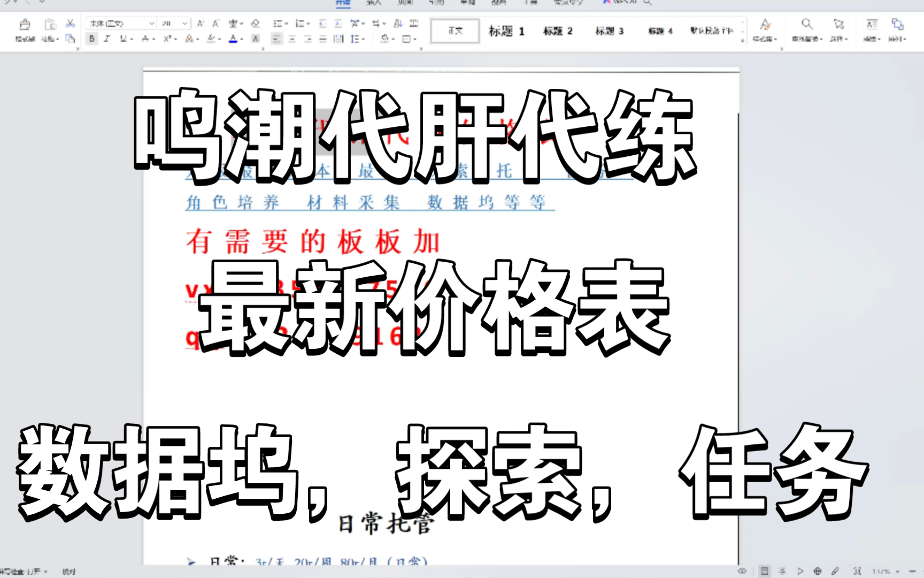
Task: Click the Outline view icon in status bar
Action: pyautogui.click(x=782, y=571)
